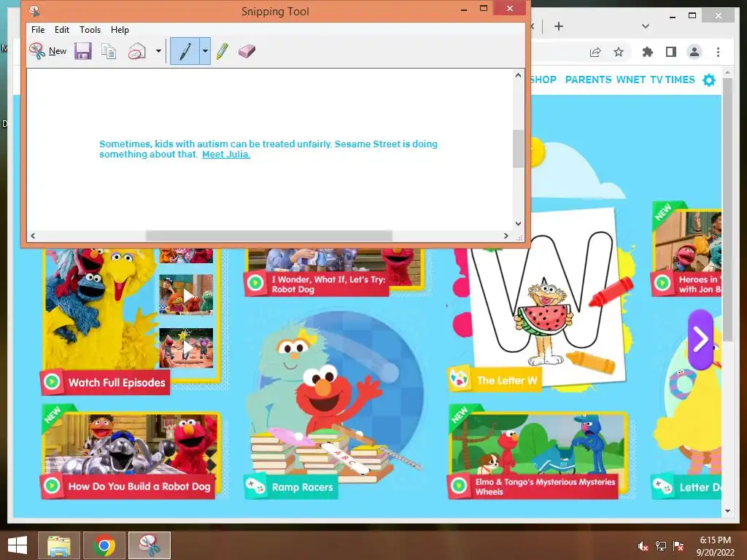Open a new tab in Chrome

(x=559, y=26)
